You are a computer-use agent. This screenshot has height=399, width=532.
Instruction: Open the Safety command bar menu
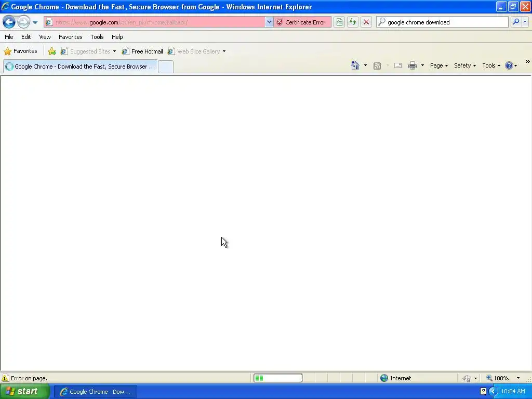point(465,65)
